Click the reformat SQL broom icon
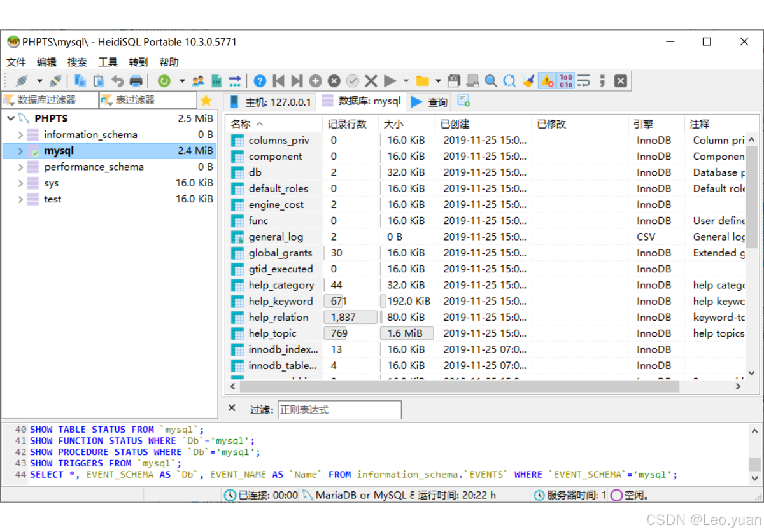This screenshot has height=532, width=764. point(528,81)
